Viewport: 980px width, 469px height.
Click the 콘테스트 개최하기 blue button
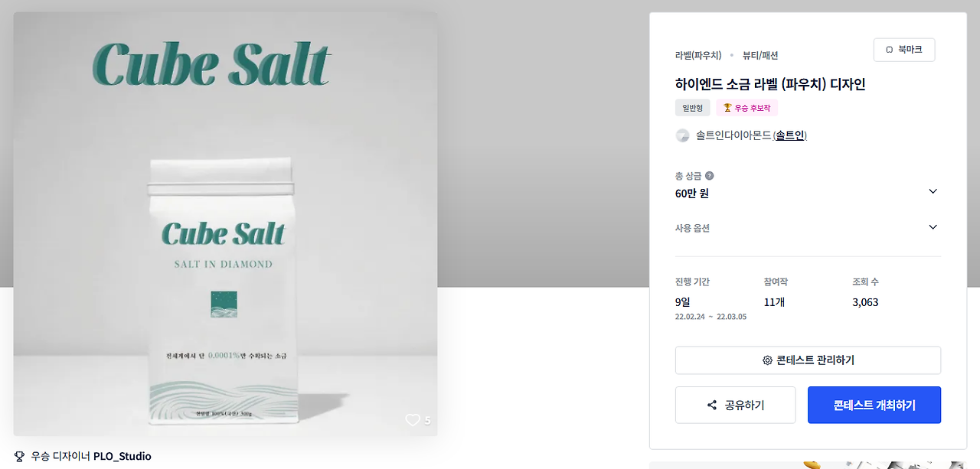874,405
